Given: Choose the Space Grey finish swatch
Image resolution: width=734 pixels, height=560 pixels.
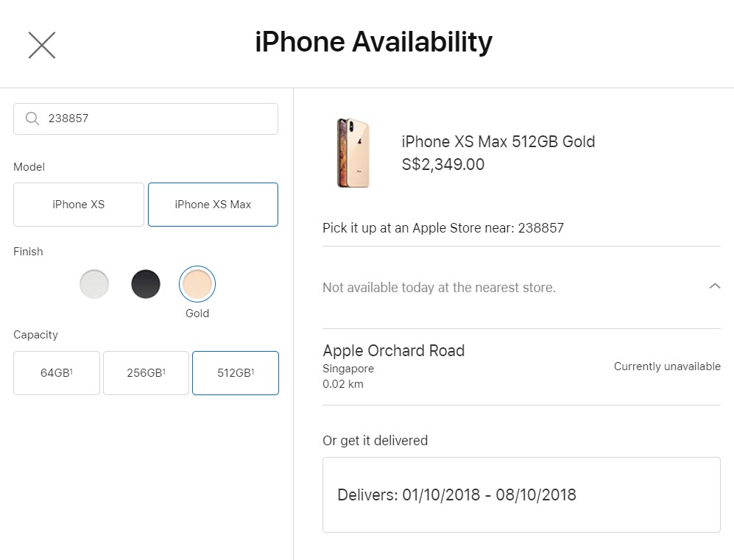Looking at the screenshot, I should click(x=146, y=284).
